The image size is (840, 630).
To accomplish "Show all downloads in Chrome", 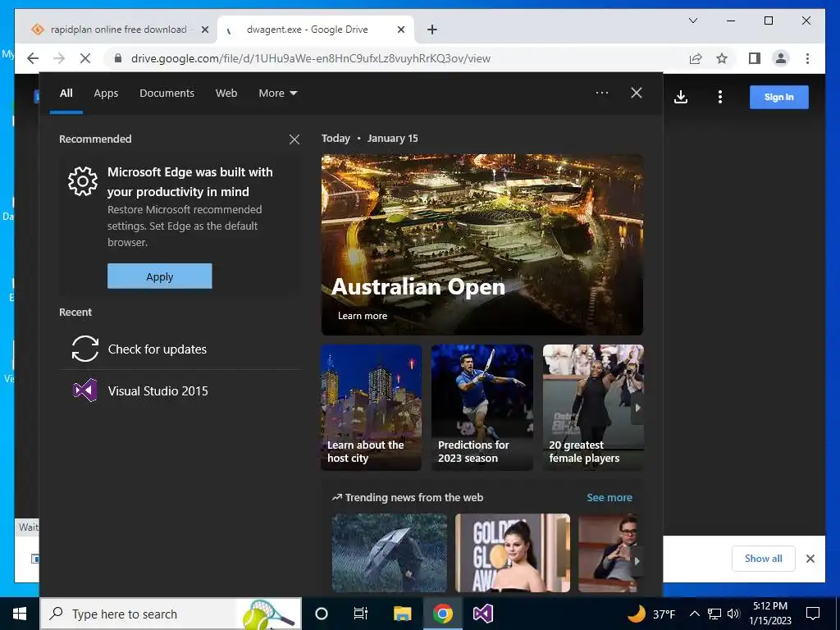I will [x=763, y=558].
